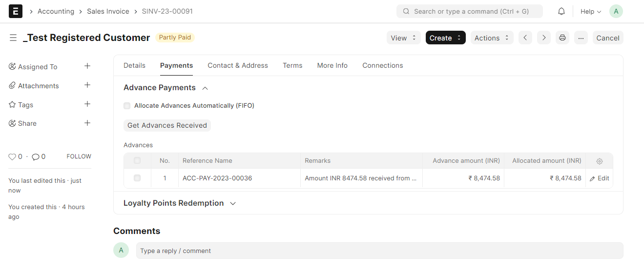Open the three-dots more options menu
Screen dimensions: 644x272
point(581,38)
